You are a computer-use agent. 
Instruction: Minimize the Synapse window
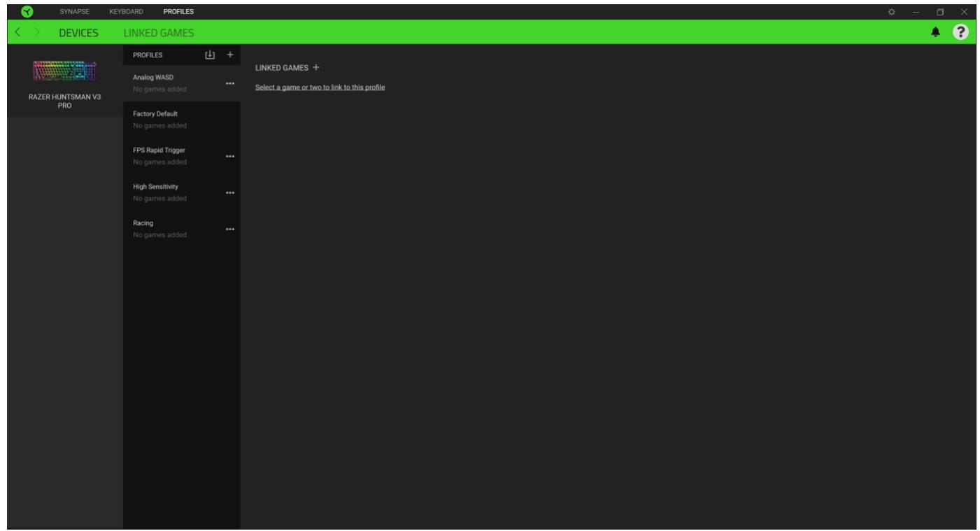click(916, 12)
